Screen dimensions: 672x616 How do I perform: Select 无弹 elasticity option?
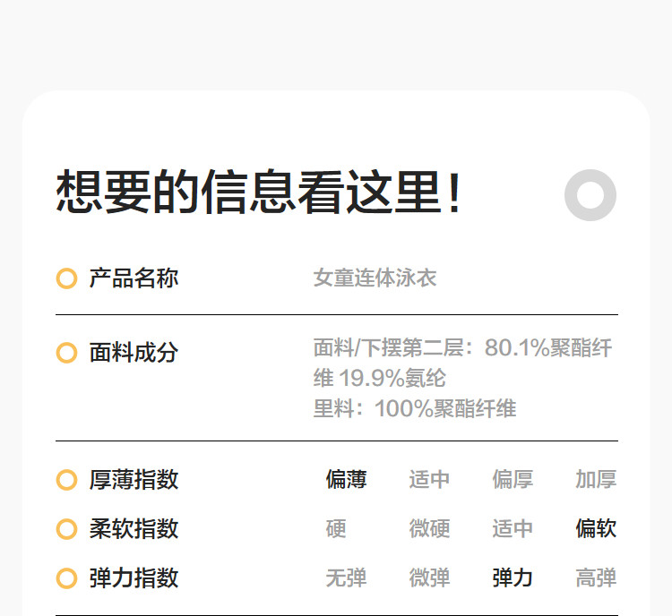click(x=346, y=578)
